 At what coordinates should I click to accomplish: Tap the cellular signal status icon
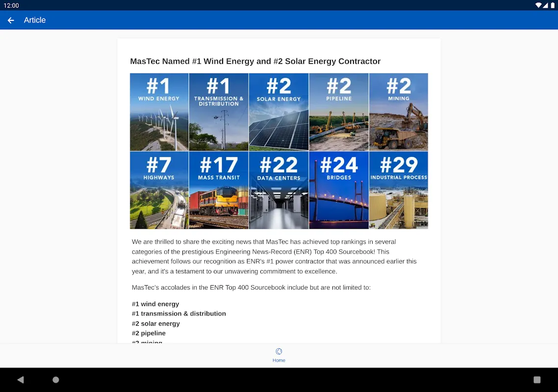(545, 5)
